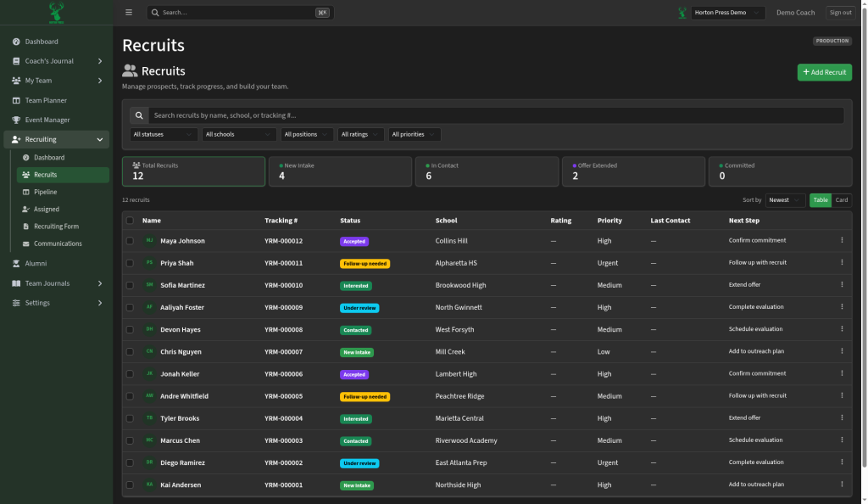The height and width of the screenshot is (504, 868).
Task: Focus the search recruits by name field
Action: (x=495, y=115)
